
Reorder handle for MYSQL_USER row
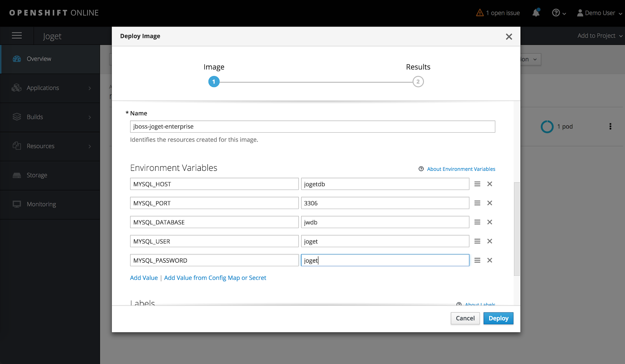coord(477,241)
